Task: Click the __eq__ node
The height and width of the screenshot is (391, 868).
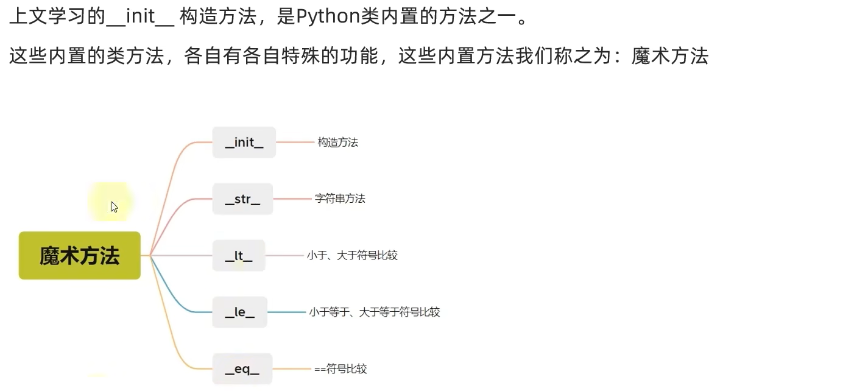Action: [x=242, y=369]
